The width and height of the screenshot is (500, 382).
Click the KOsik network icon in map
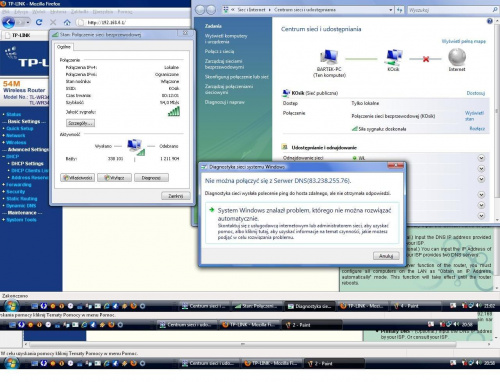pos(394,57)
